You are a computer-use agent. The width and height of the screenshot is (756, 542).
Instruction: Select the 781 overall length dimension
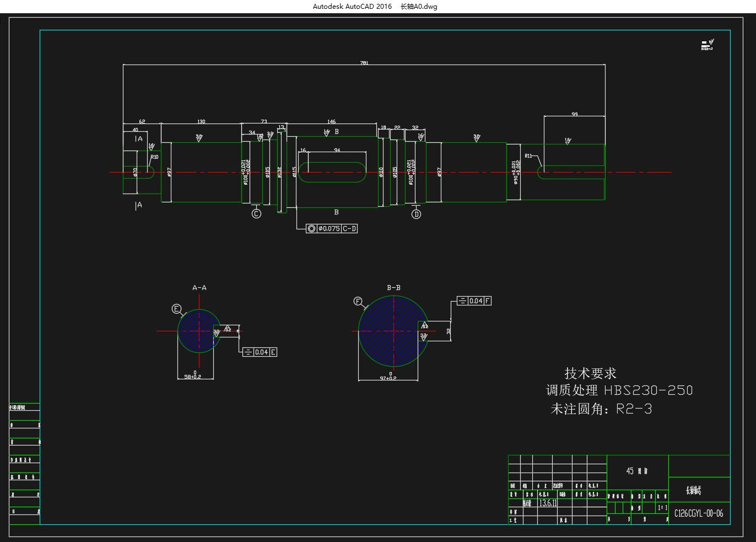pyautogui.click(x=364, y=63)
